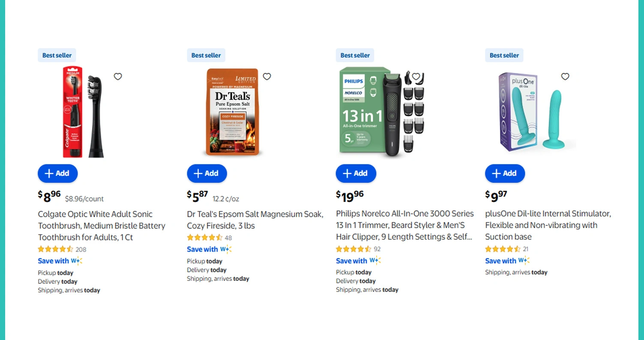Click the plus icon in the Norelco Add button
The height and width of the screenshot is (340, 644).
pos(347,173)
